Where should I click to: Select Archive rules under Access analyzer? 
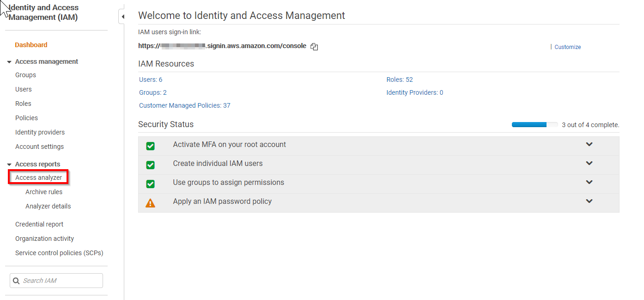[44, 192]
